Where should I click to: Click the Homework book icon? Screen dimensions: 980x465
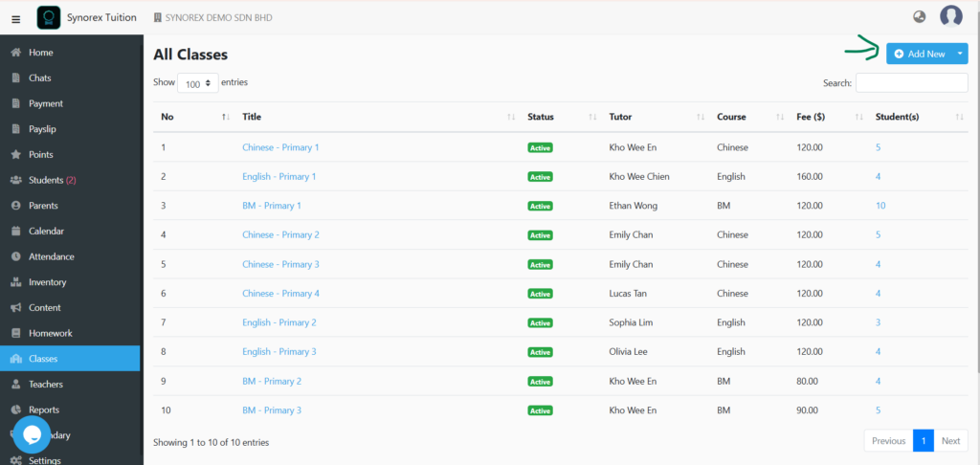coord(17,333)
